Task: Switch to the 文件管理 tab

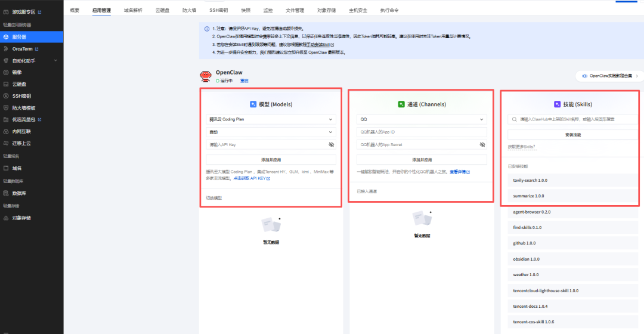Action: pyautogui.click(x=295, y=10)
